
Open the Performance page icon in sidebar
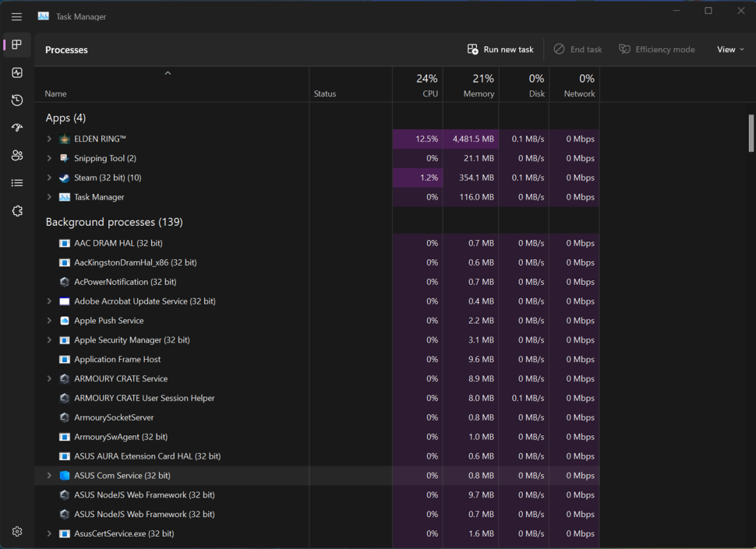[x=17, y=72]
